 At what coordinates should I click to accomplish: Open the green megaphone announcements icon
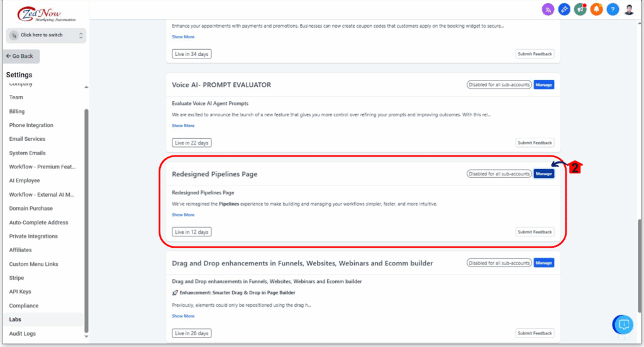(580, 9)
